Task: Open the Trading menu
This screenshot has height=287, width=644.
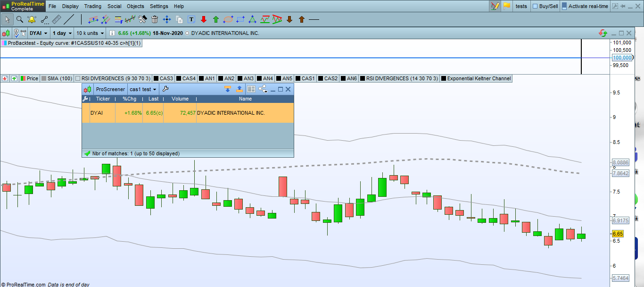Action: point(93,6)
